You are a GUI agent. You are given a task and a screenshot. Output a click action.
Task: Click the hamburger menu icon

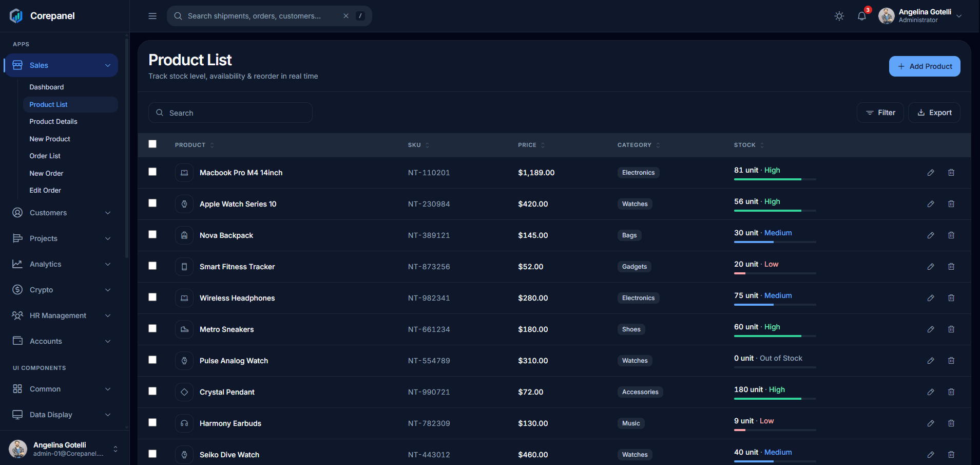coord(152,16)
